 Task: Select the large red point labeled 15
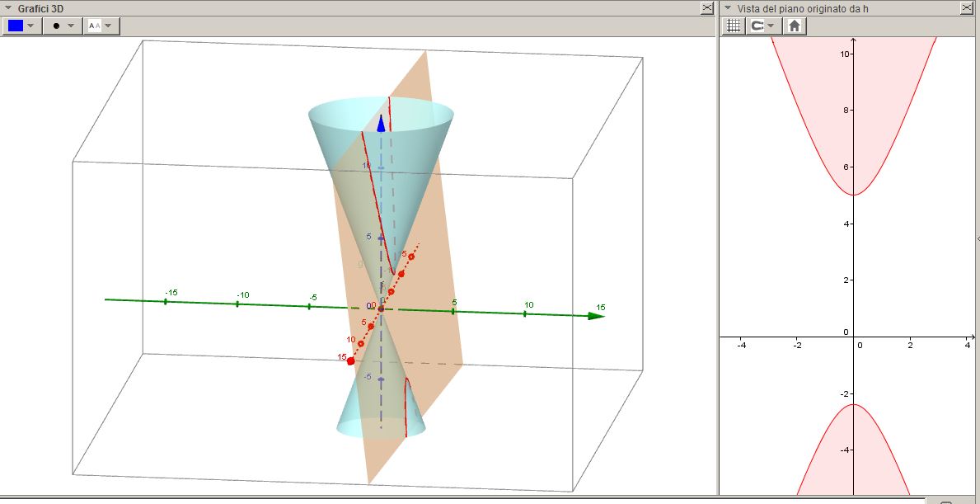pos(350,360)
